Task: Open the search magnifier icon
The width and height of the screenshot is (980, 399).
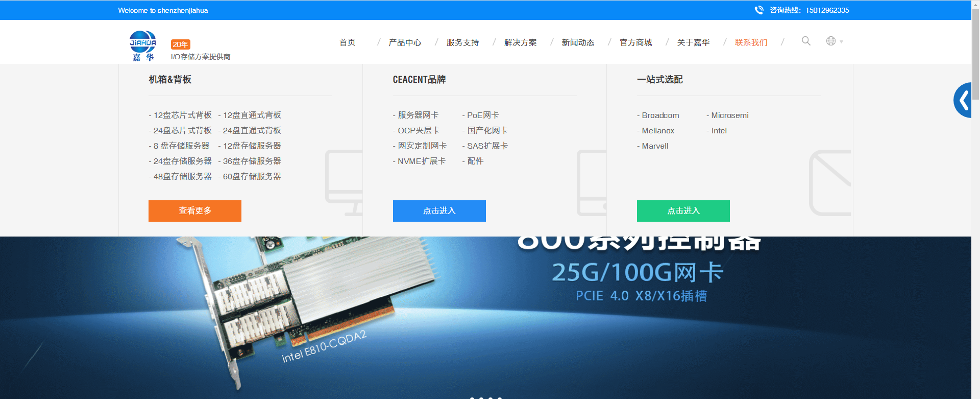Action: tap(806, 41)
